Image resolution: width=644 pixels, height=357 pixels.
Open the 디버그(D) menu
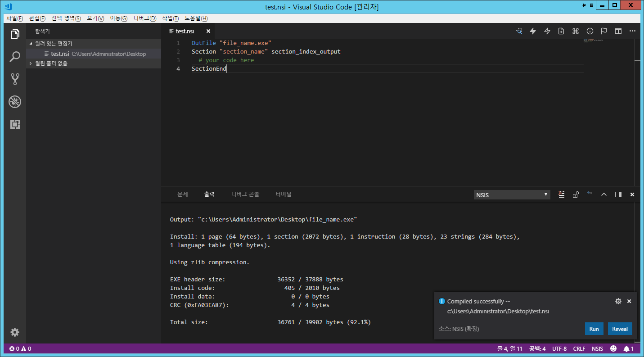click(x=145, y=18)
